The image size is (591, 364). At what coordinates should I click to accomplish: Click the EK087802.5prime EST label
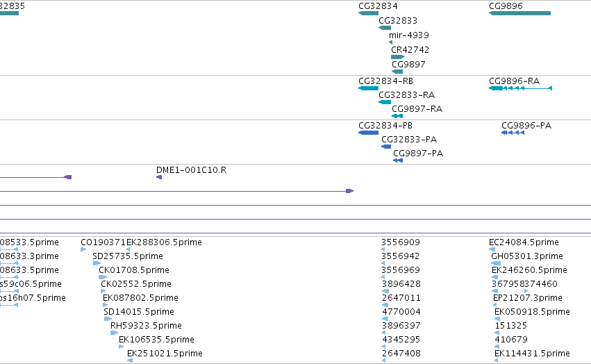click(140, 298)
